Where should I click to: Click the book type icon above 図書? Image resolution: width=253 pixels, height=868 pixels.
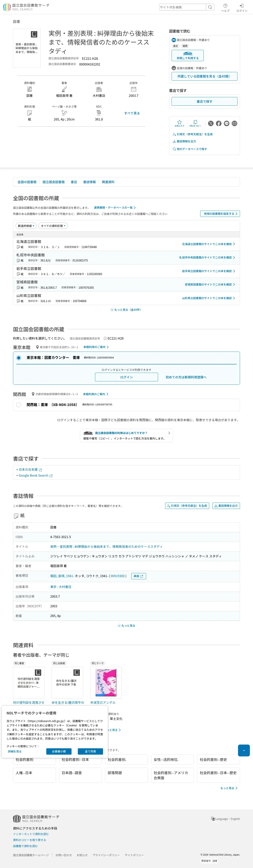click(29, 89)
